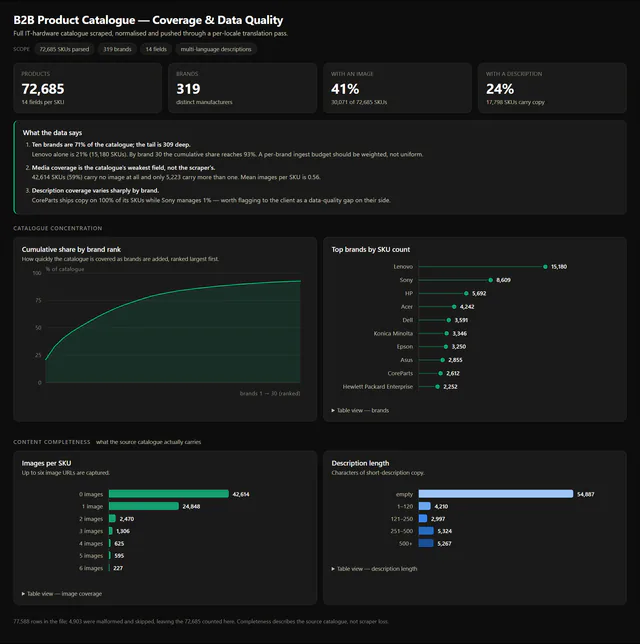
Task: Click the Dell lollipop dot
Action: point(449,320)
